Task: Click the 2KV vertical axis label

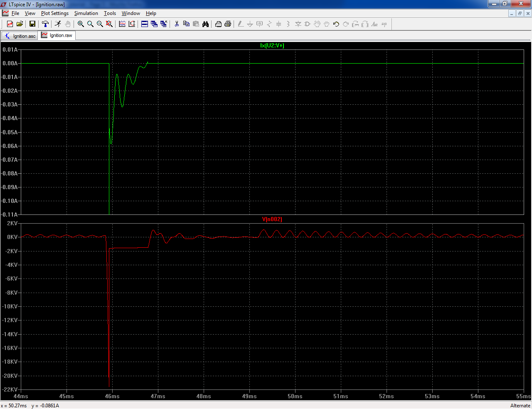Action: [x=12, y=223]
